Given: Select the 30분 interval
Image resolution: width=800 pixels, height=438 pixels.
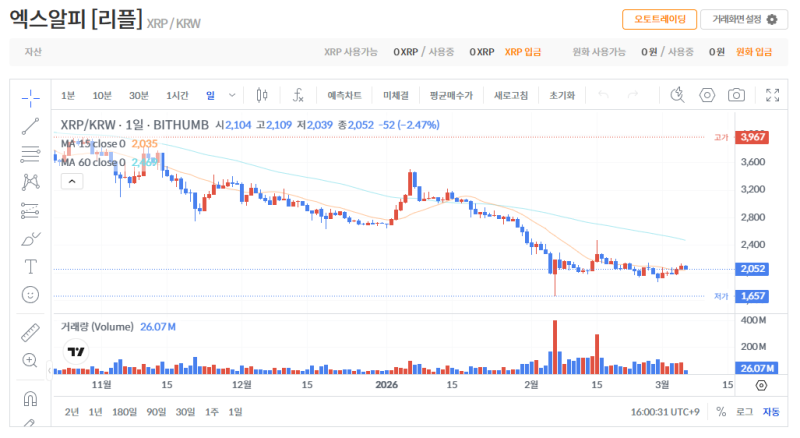Looking at the screenshot, I should click(139, 95).
